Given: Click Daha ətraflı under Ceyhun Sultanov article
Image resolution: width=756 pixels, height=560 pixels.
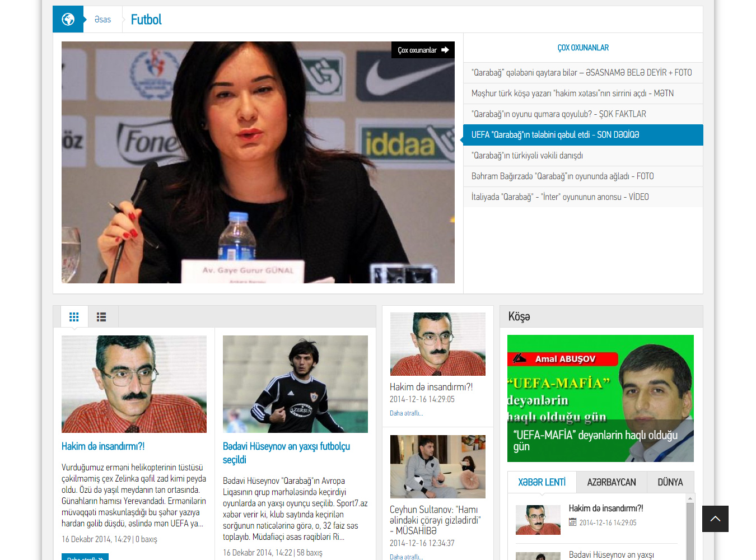Looking at the screenshot, I should tap(406, 557).
